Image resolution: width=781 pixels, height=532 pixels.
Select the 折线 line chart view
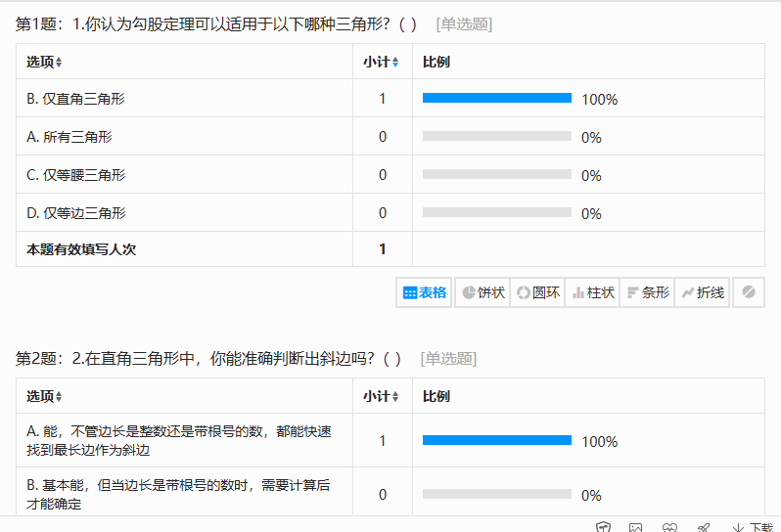[x=702, y=292]
